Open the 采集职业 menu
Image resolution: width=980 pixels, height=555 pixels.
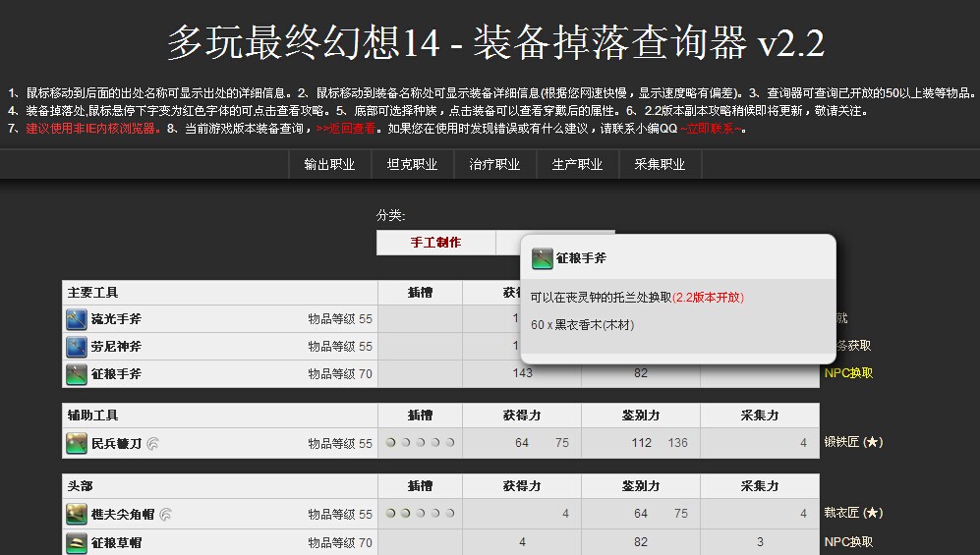[x=660, y=164]
